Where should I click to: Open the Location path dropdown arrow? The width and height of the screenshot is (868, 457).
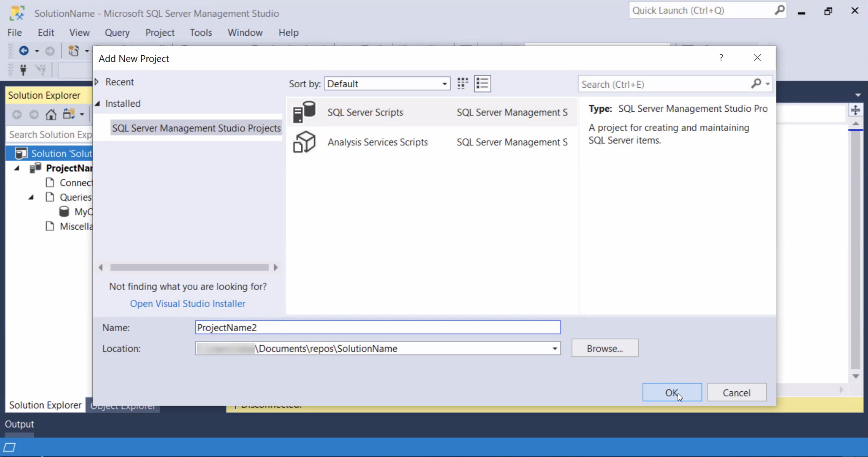tap(555, 348)
